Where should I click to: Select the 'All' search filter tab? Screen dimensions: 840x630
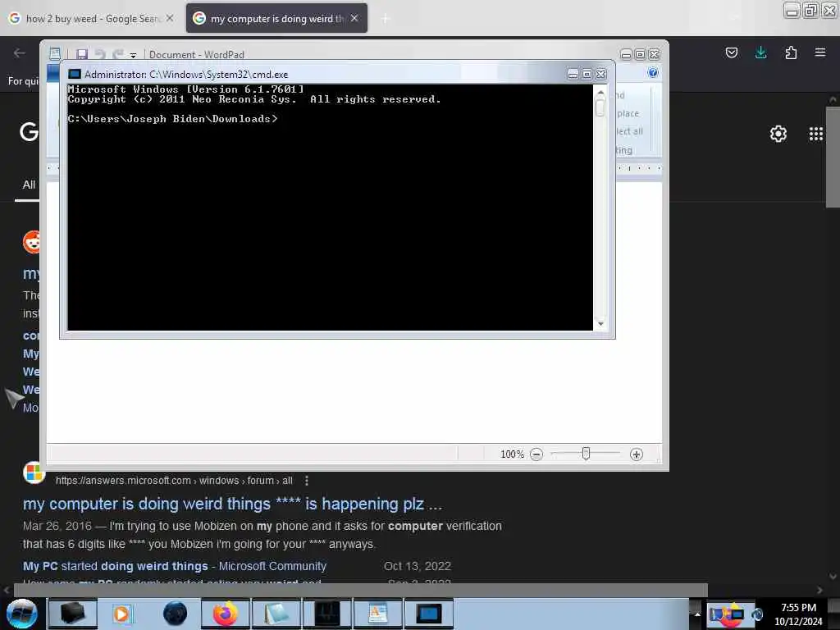click(29, 185)
